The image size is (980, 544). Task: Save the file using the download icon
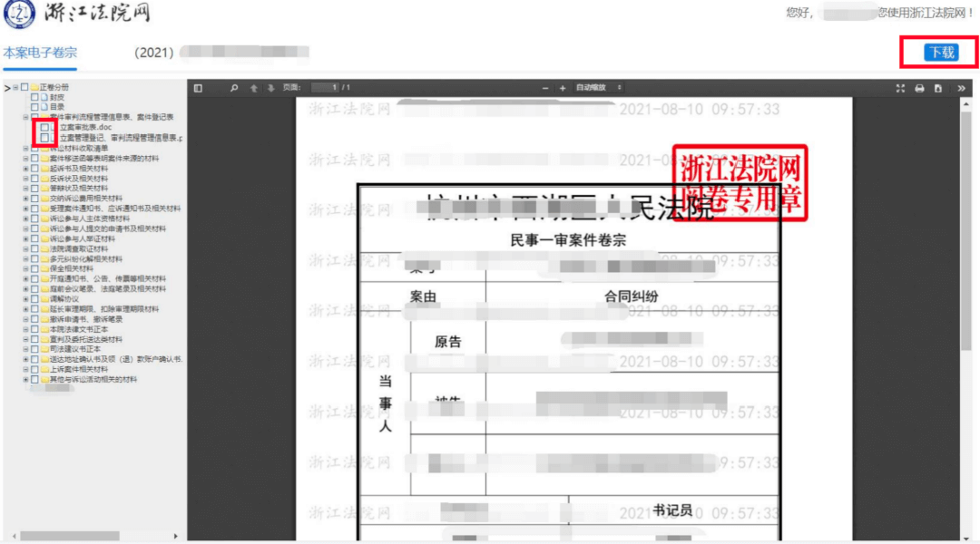point(938,88)
